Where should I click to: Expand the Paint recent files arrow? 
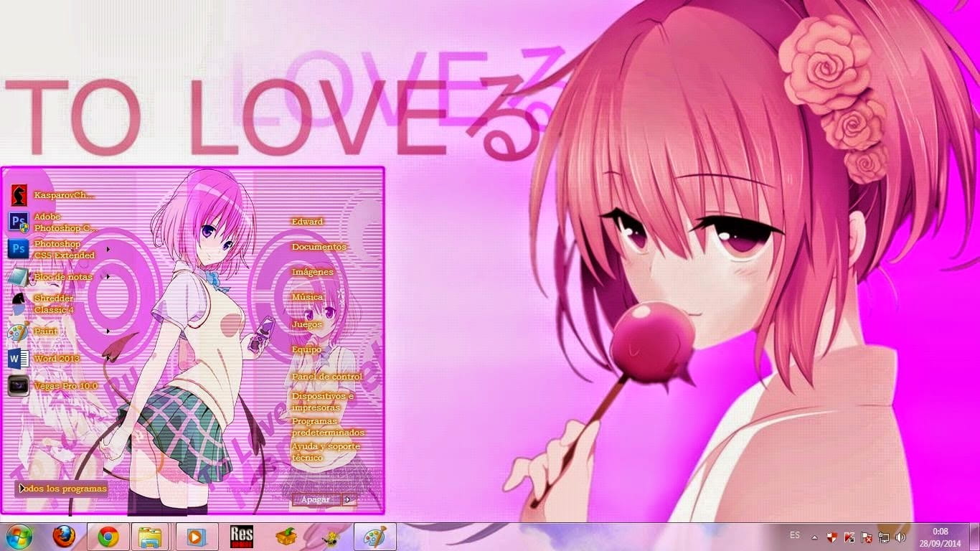(108, 331)
